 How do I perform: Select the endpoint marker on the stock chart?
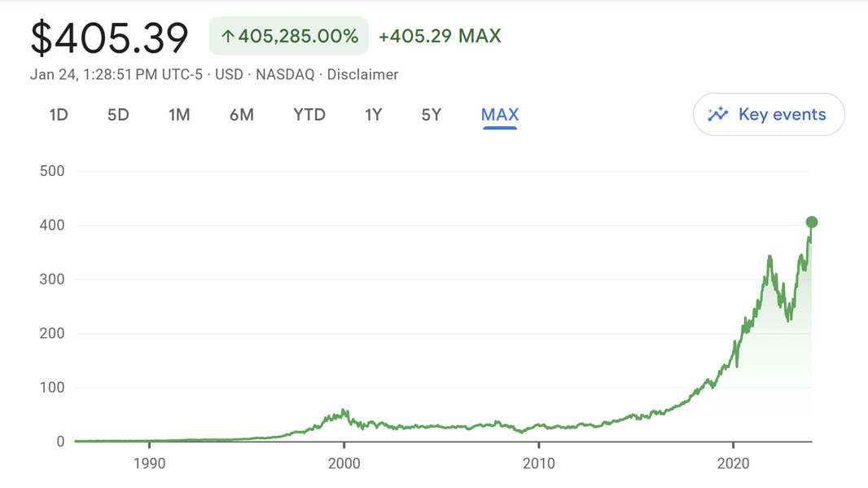pyautogui.click(x=810, y=222)
